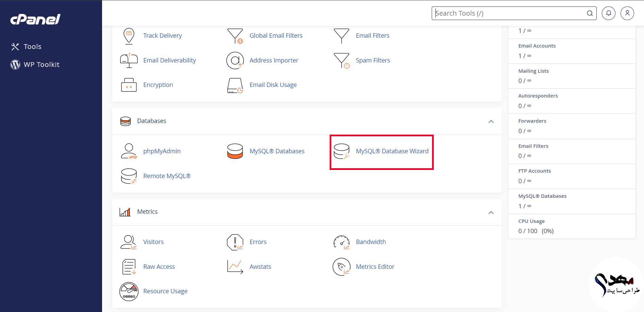Open the phpMyAdmin link
This screenshot has height=312, width=644.
162,151
